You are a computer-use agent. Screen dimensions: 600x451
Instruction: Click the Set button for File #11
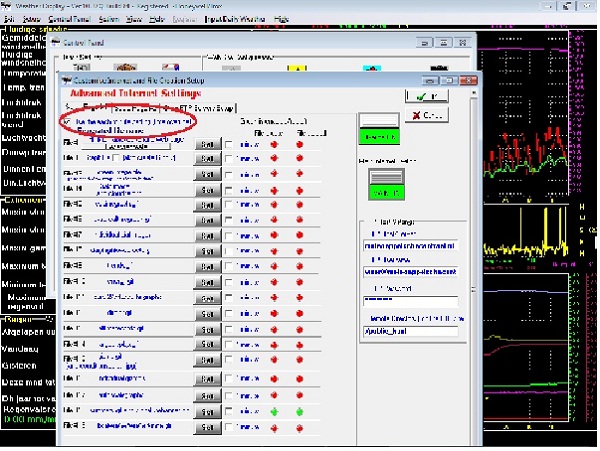click(207, 298)
